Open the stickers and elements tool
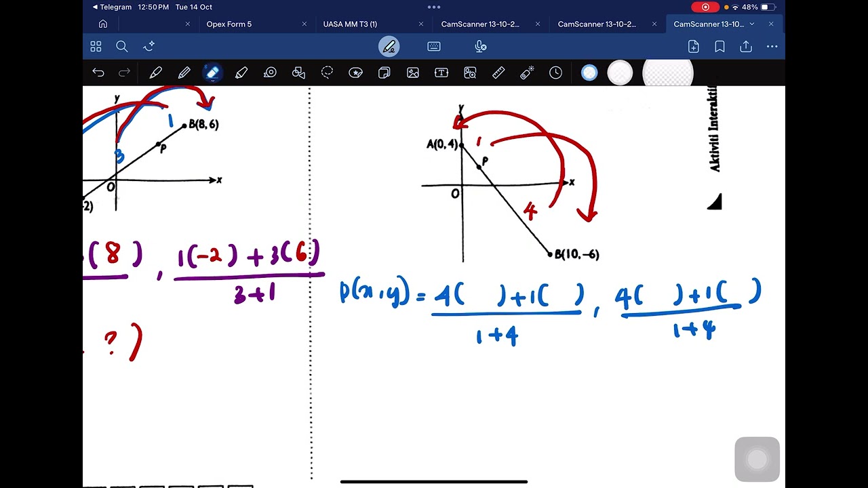The image size is (868, 488). (355, 73)
